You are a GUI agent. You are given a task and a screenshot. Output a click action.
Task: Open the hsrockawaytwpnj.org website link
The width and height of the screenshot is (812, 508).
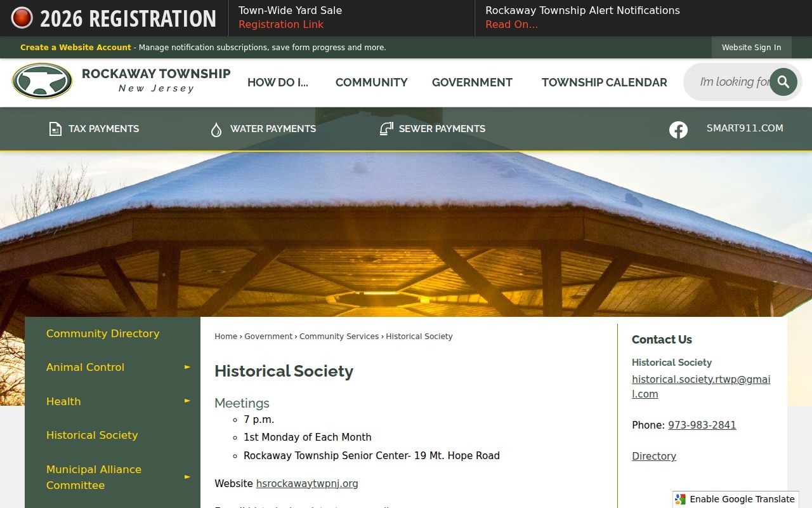(x=307, y=484)
